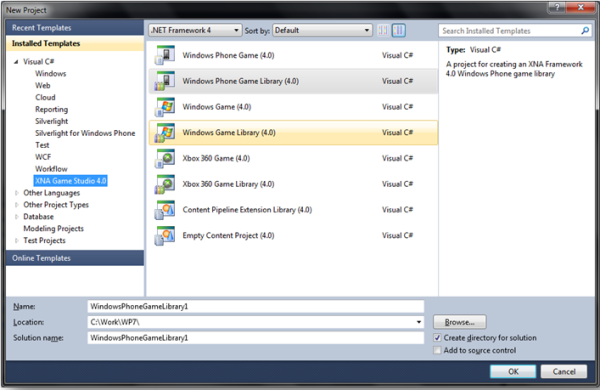Expand the Other Languages node

coord(16,193)
